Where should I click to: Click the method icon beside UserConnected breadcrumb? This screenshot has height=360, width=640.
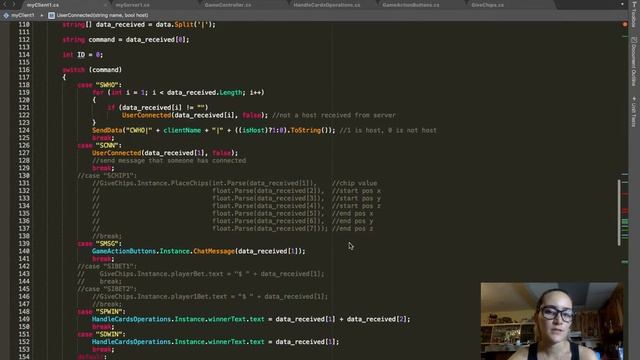51,15
